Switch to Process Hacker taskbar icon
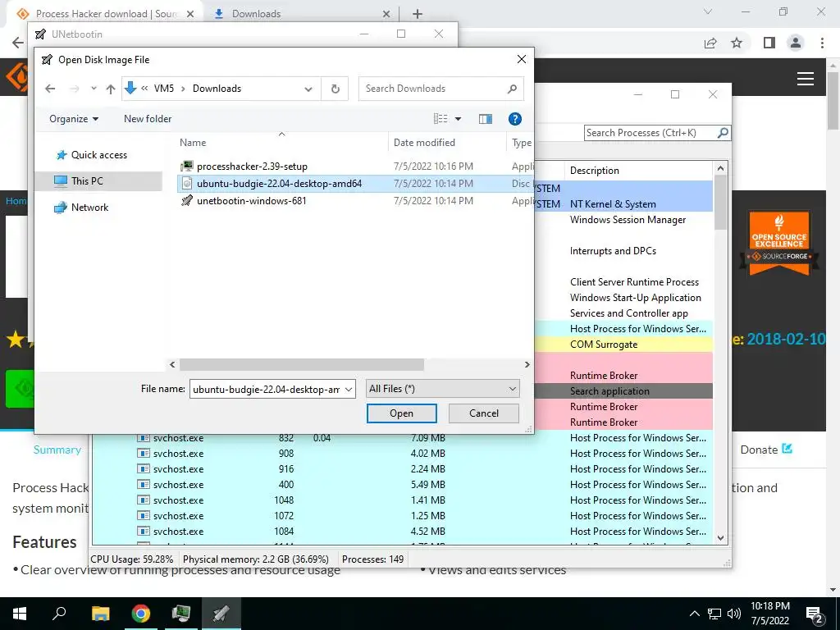Image resolution: width=840 pixels, height=630 pixels. (181, 614)
